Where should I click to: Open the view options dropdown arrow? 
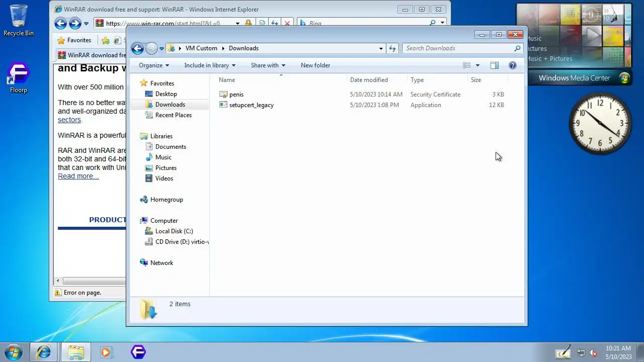click(x=477, y=65)
